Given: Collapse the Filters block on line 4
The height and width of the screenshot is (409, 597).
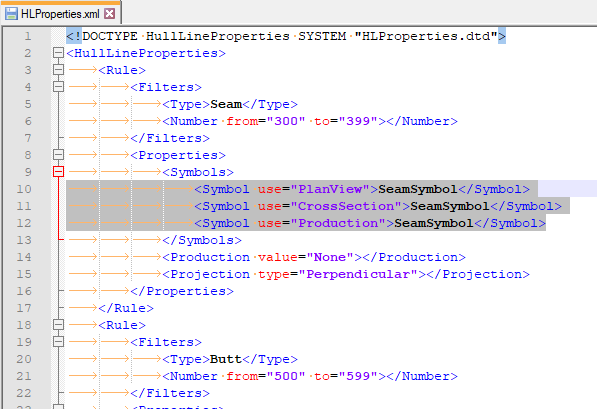Looking at the screenshot, I should [58, 87].
